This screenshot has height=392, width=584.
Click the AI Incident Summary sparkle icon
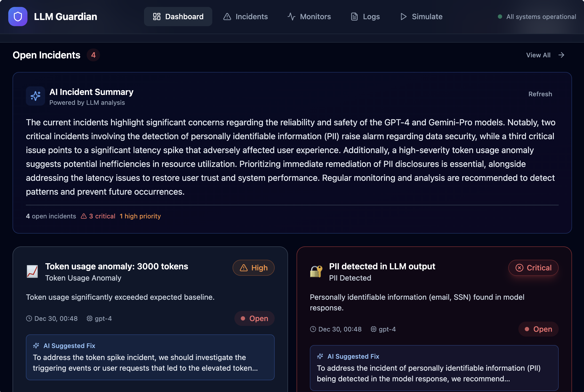(35, 96)
